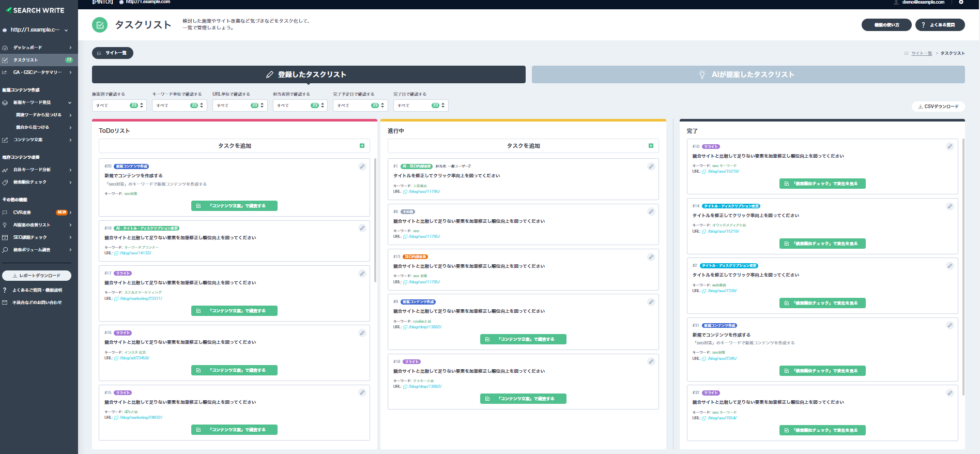
Task: Click SEARCH WRITE logo
Action: coord(35,10)
